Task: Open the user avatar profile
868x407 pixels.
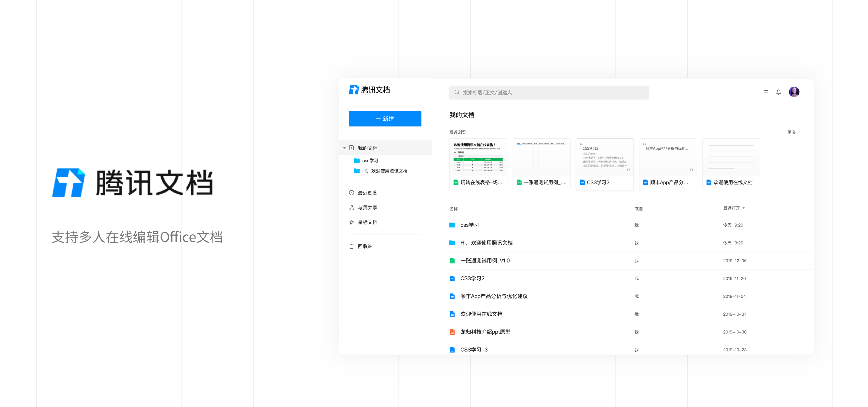Action: tap(794, 92)
